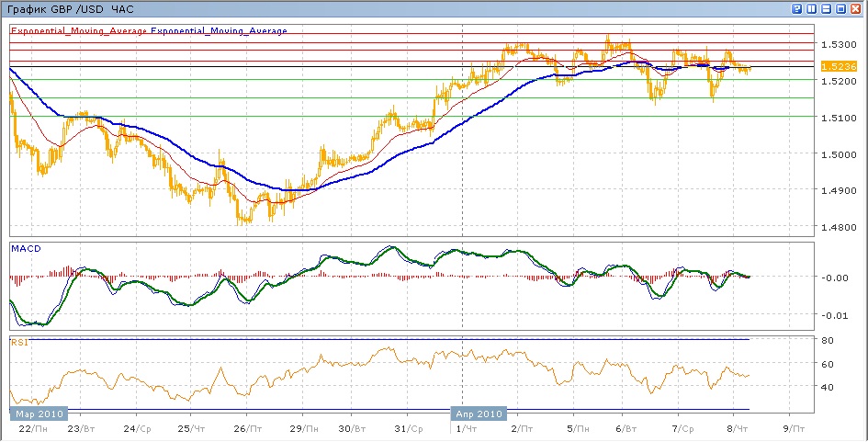The height and width of the screenshot is (442, 868).
Task: Click the help question mark icon
Action: 795,8
